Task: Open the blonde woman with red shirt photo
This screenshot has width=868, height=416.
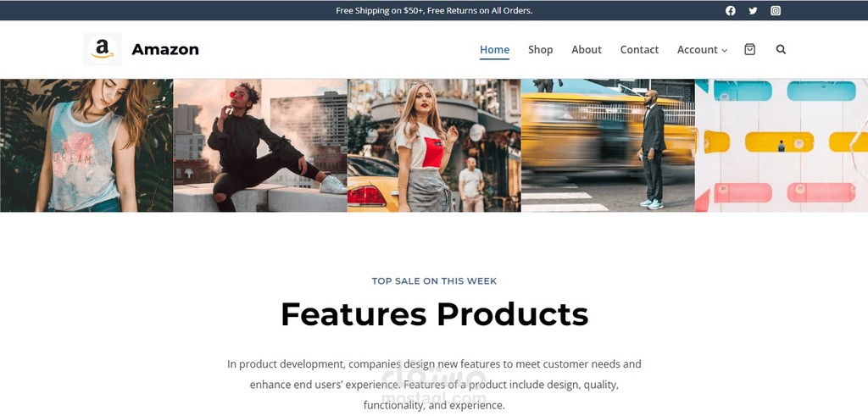Action: click(x=434, y=146)
